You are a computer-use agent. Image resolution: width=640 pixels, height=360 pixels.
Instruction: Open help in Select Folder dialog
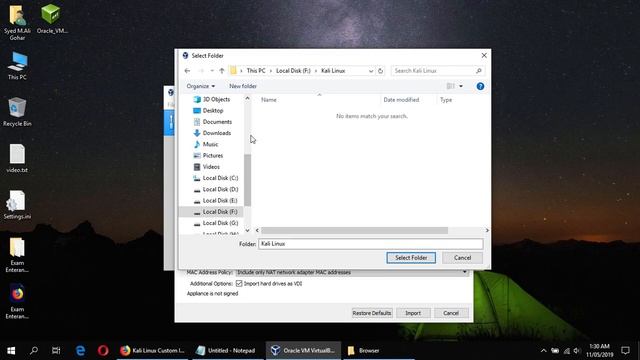480,86
